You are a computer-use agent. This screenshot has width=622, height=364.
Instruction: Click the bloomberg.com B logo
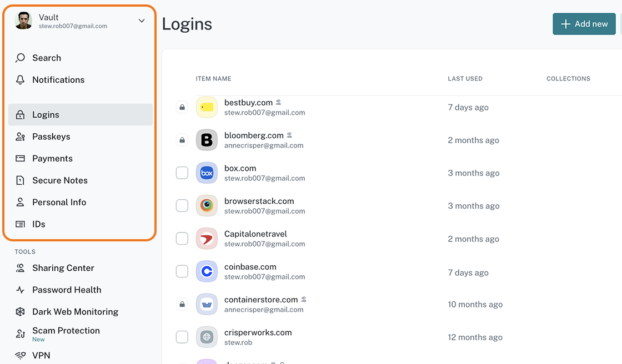click(x=207, y=140)
